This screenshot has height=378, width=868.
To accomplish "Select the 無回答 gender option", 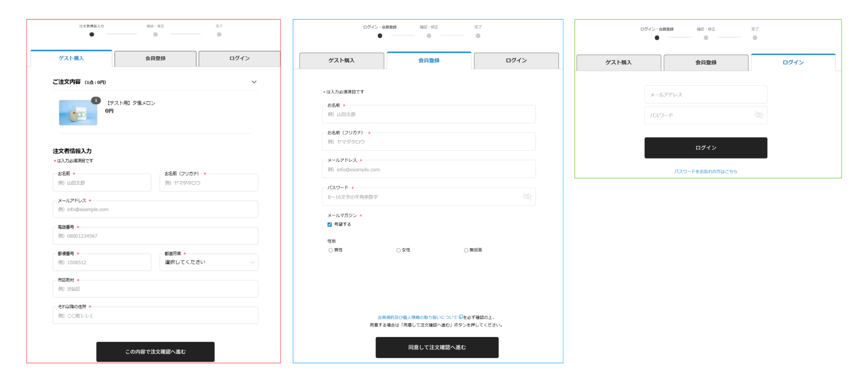I will click(466, 250).
